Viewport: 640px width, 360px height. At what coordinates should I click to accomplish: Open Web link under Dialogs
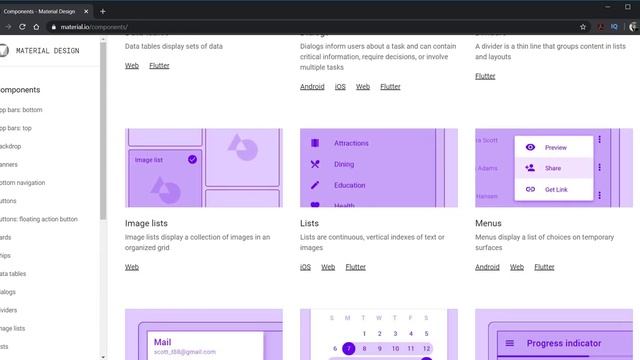[363, 87]
